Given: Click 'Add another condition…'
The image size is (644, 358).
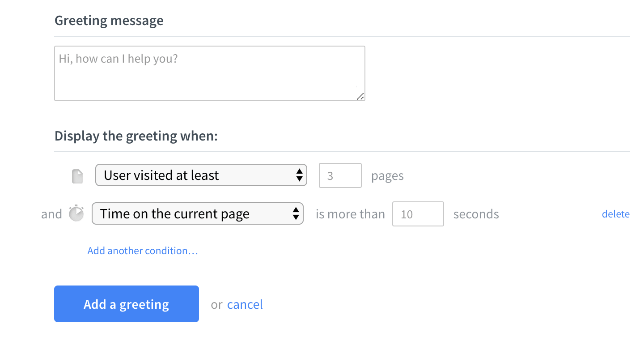Looking at the screenshot, I should pos(142,251).
